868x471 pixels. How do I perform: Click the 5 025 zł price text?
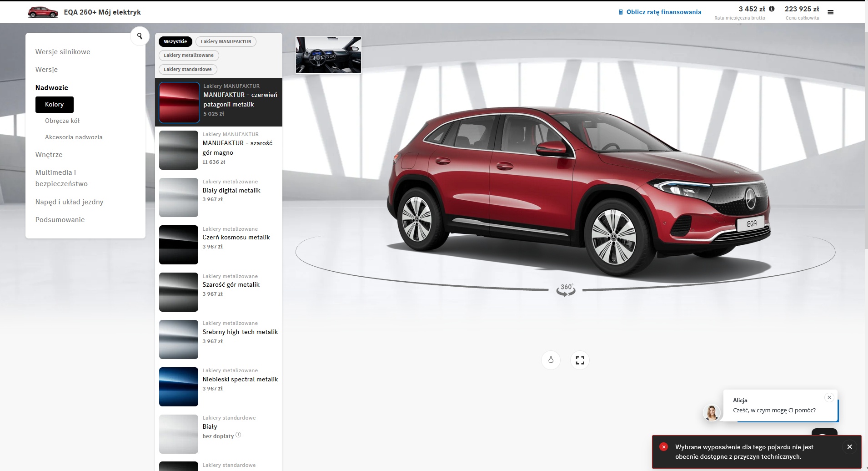[214, 114]
